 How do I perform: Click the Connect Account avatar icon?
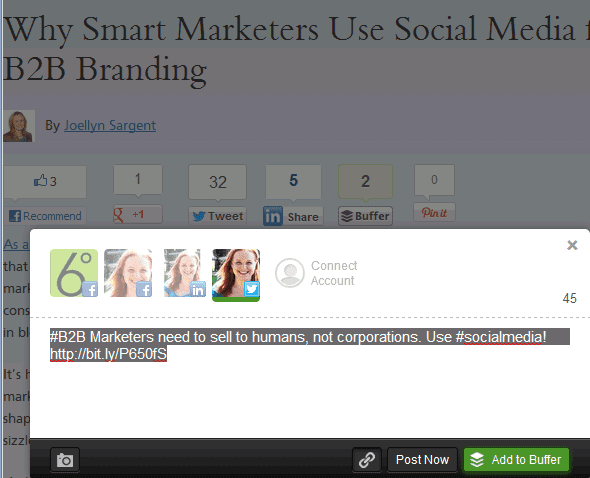pyautogui.click(x=290, y=273)
